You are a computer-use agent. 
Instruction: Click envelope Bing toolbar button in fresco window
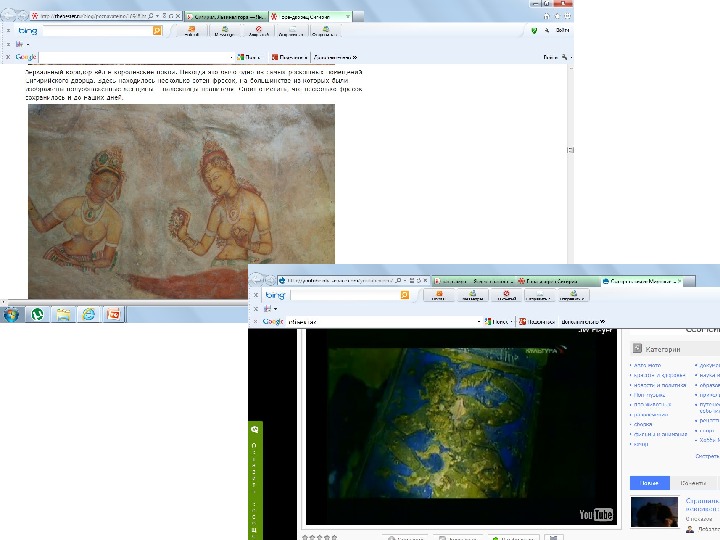292,31
